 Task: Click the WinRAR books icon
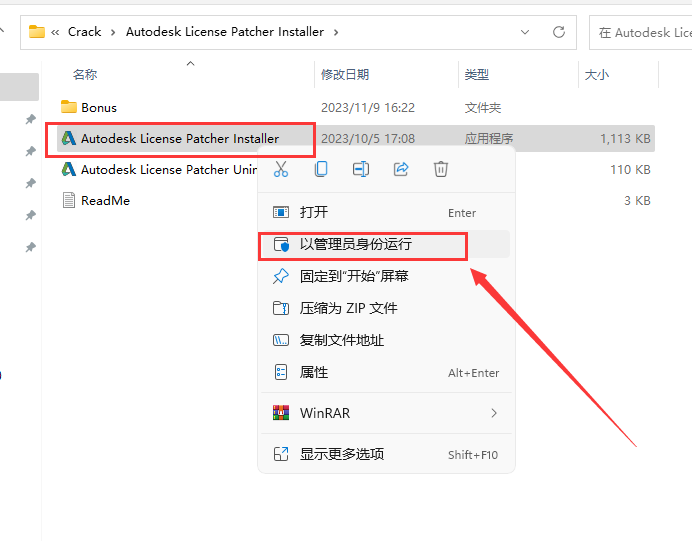(281, 413)
